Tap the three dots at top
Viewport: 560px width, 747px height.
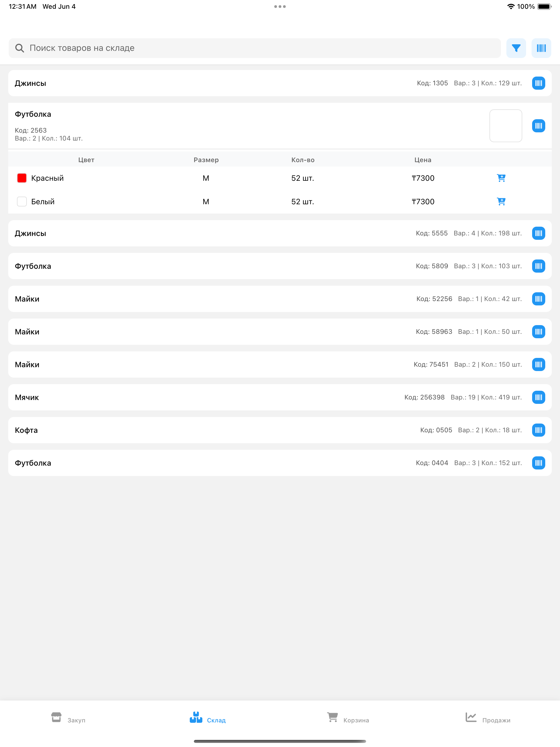tap(280, 6)
